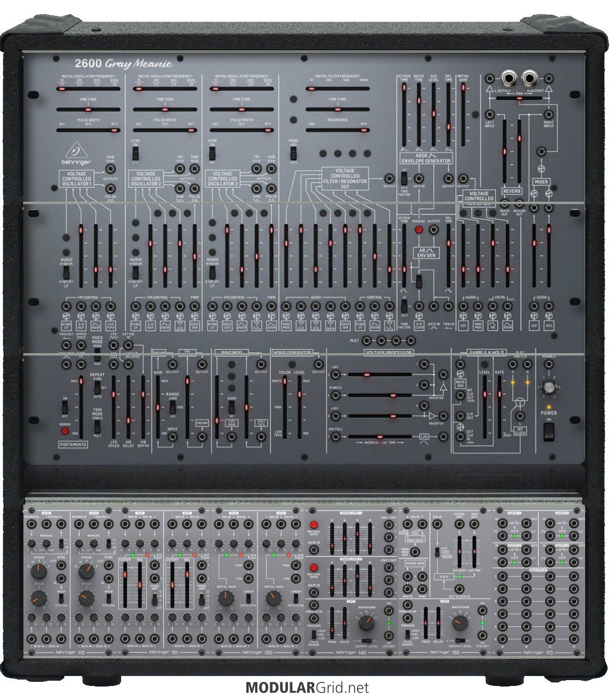The height and width of the screenshot is (700, 615).
Task: Click the headphone volume knob above POWER
Action: click(549, 388)
